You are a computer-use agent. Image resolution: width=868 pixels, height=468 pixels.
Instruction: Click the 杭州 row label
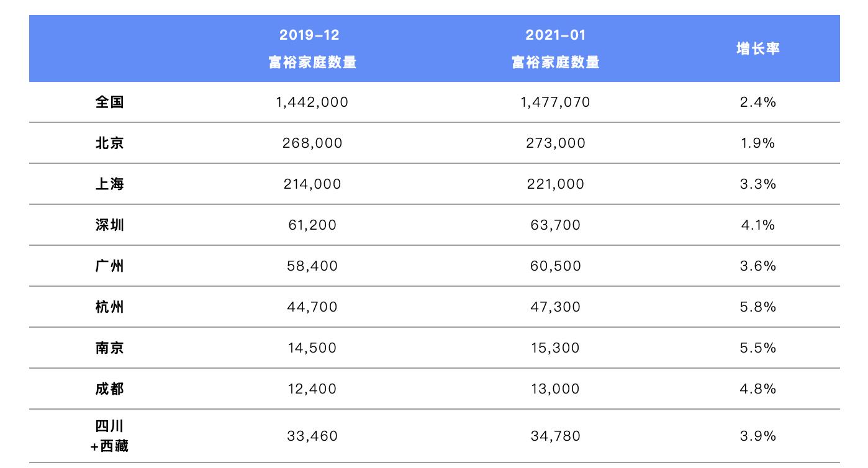click(110, 307)
